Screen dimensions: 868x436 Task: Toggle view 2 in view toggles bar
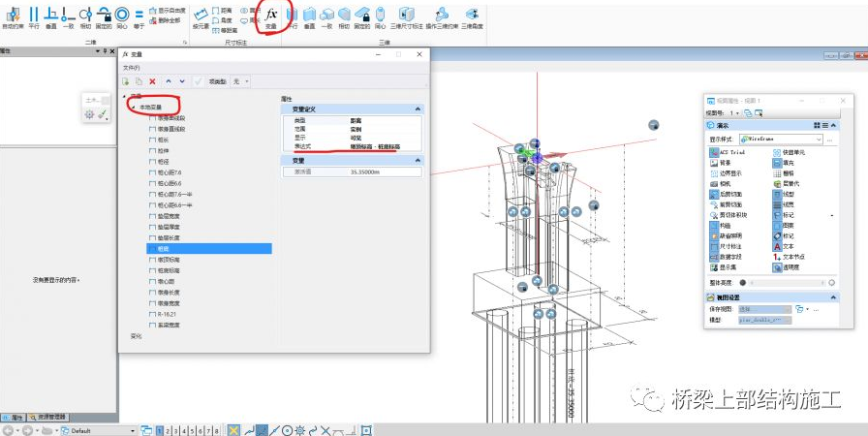(168, 430)
